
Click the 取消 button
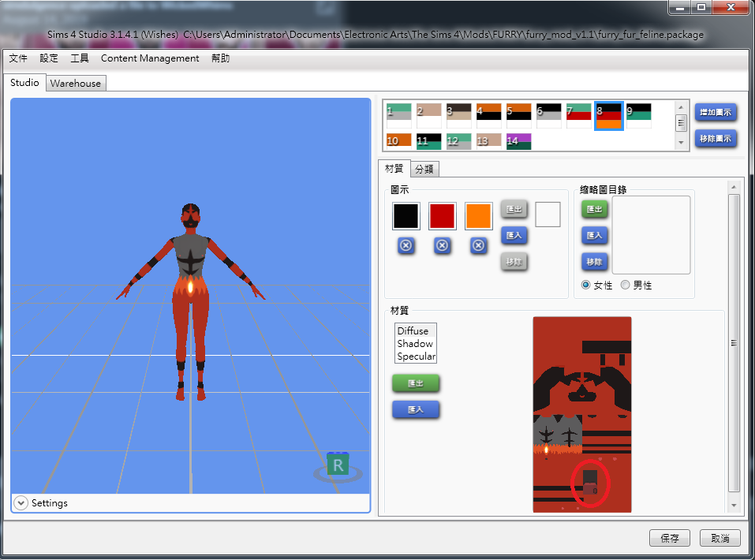pos(719,538)
